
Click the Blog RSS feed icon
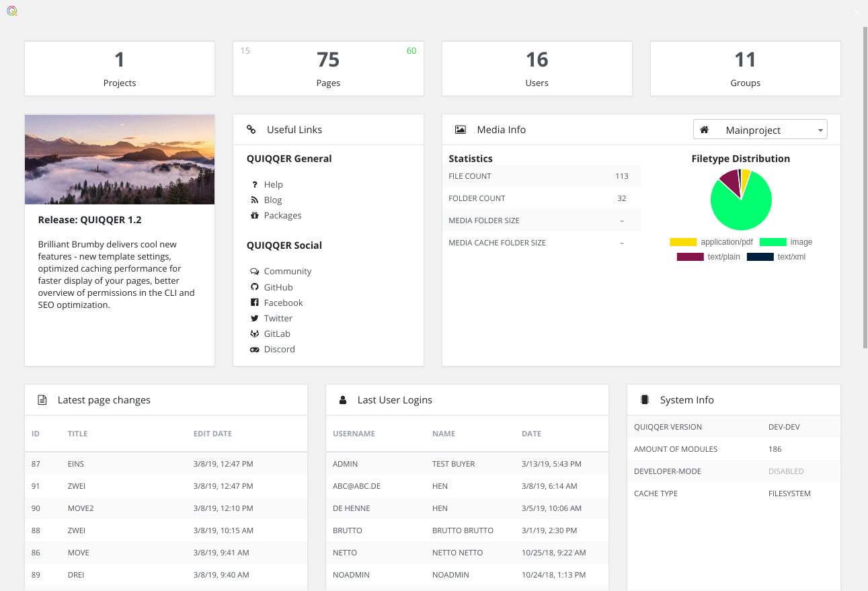(254, 200)
